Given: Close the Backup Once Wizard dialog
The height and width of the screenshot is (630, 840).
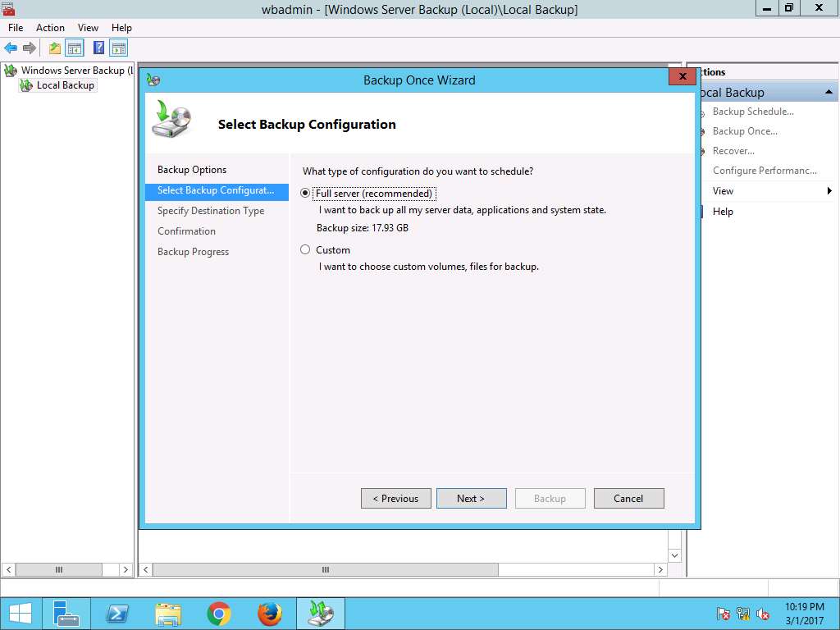Looking at the screenshot, I should coord(682,76).
